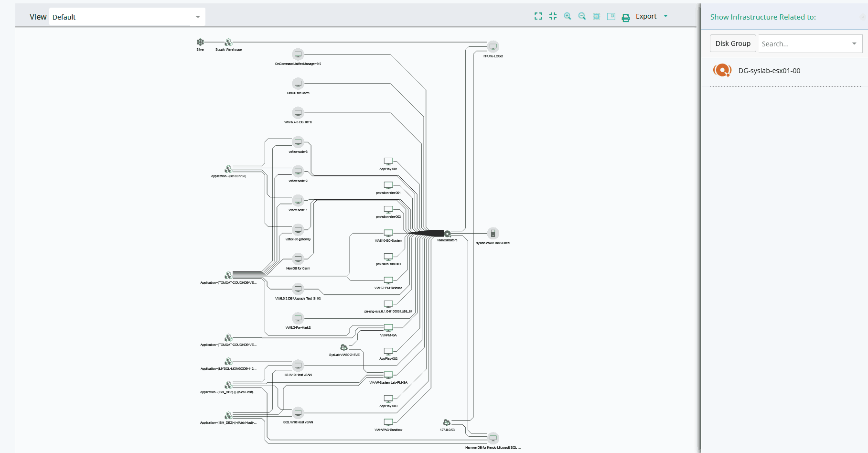Open the Export dropdown arrow
This screenshot has width=868, height=453.
tap(665, 16)
